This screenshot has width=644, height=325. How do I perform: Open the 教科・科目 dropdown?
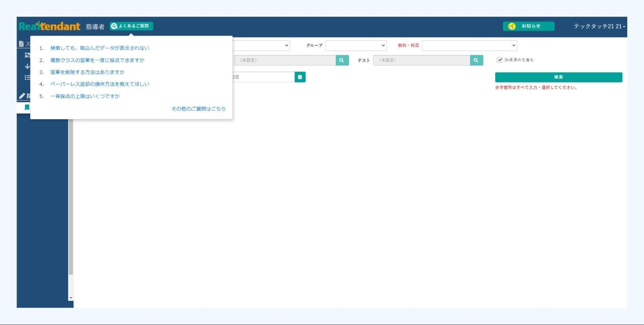click(x=469, y=45)
